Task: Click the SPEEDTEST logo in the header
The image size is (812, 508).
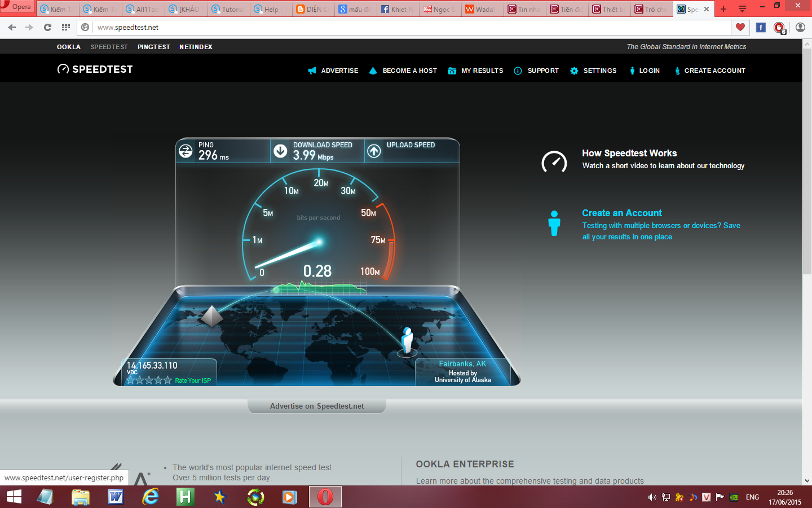Action: 95,69
